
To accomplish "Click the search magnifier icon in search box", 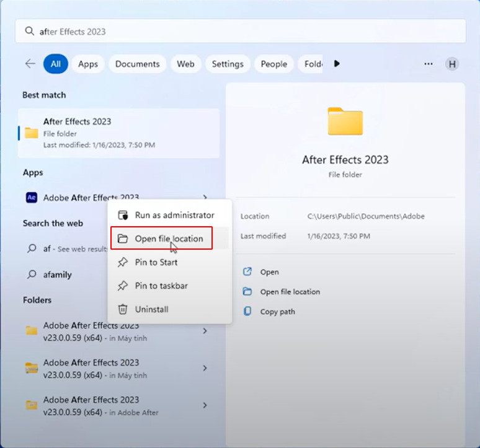I will tap(29, 32).
